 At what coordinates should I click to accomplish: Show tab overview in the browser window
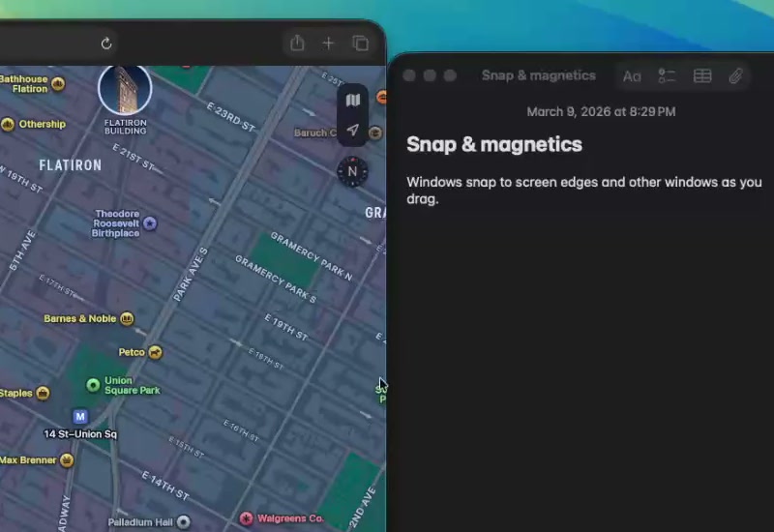tap(361, 44)
